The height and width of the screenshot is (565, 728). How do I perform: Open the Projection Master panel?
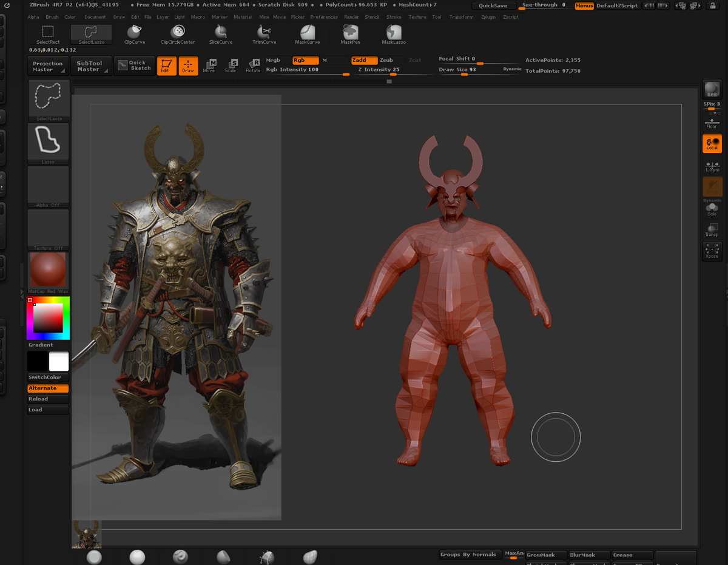(48, 66)
